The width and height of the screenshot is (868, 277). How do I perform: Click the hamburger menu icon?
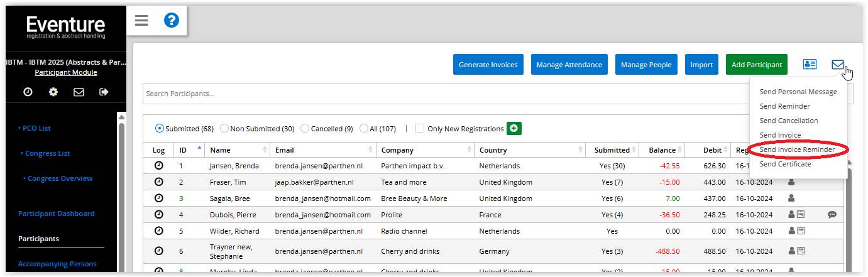coord(141,21)
